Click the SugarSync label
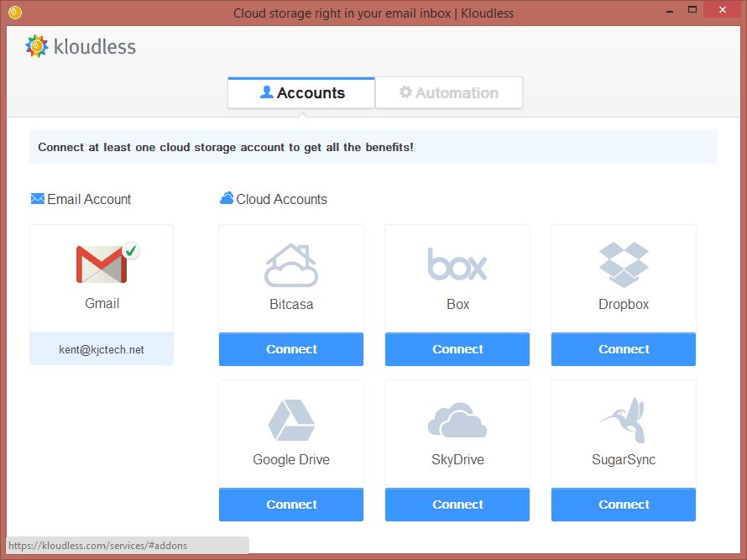The image size is (747, 560). (x=624, y=459)
